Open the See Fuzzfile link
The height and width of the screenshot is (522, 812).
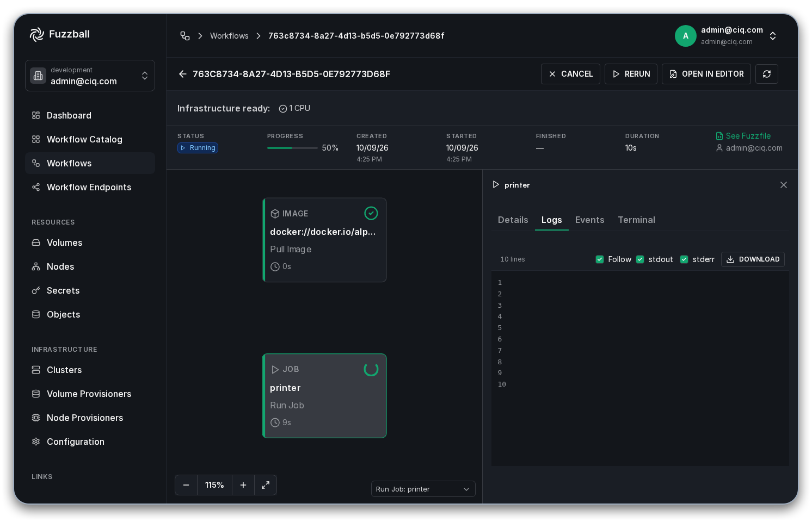click(743, 136)
